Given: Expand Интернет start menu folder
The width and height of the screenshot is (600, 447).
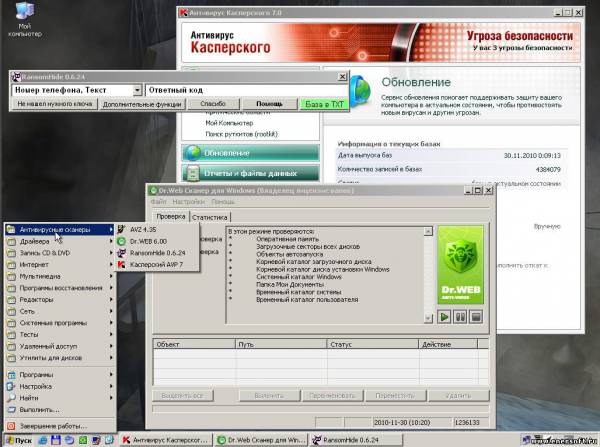Looking at the screenshot, I should 60,264.
